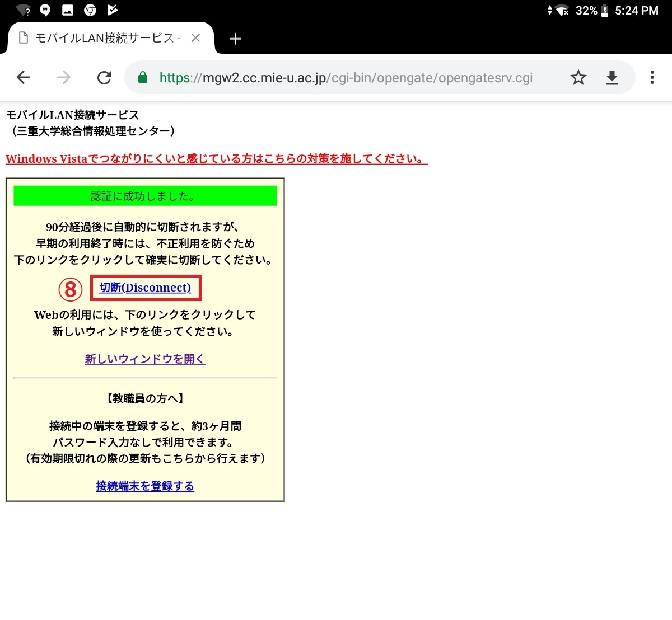Click the 三重大学総合情報処理センター text

[94, 131]
